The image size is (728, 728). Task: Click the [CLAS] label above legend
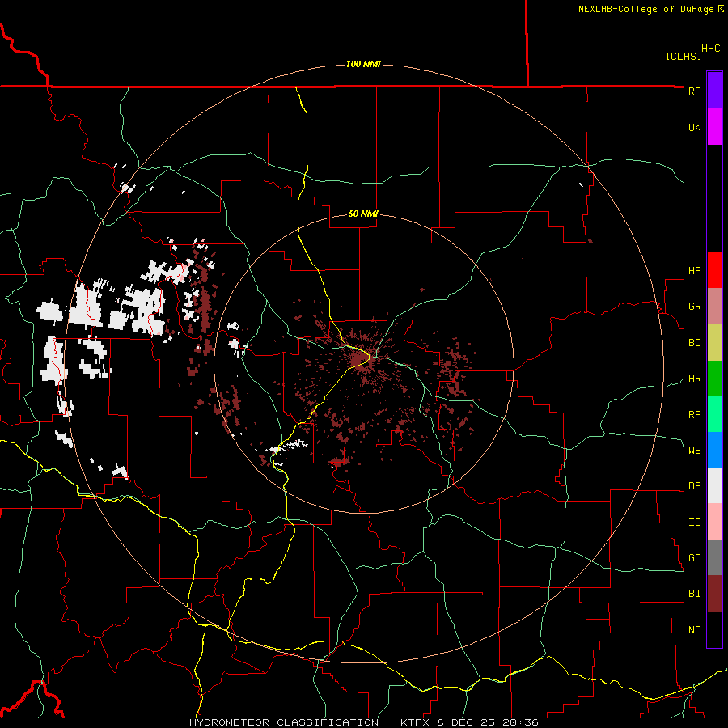684,56
